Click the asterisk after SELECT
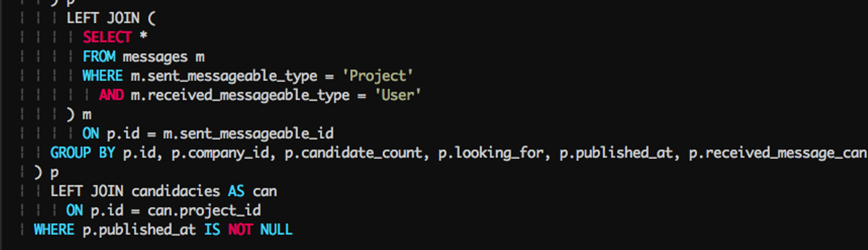Image resolution: width=868 pixels, height=250 pixels. pos(143,37)
